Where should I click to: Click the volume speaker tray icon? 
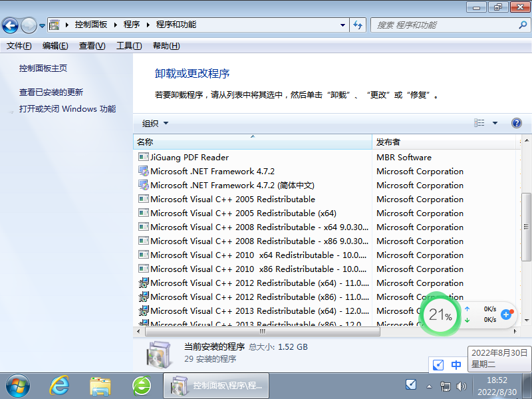461,386
